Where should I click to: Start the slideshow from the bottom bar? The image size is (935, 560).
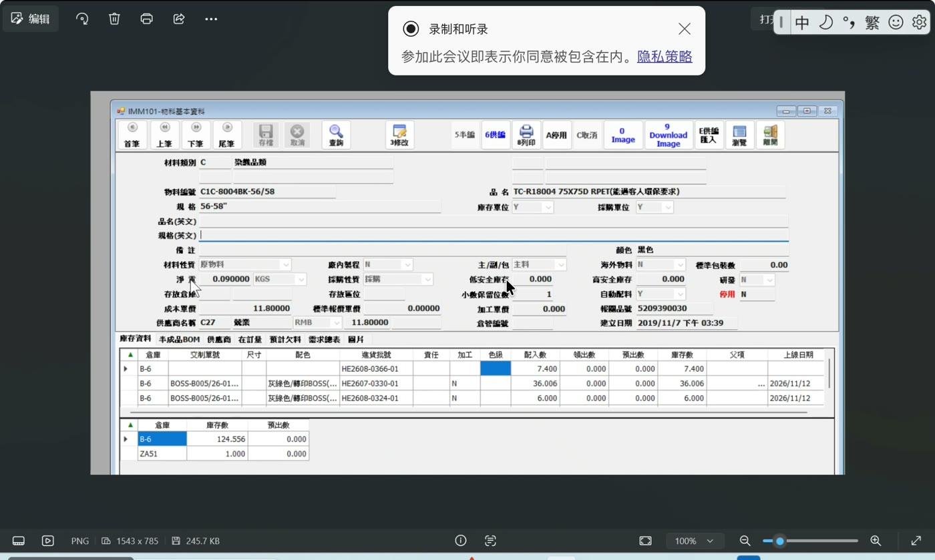(47, 541)
